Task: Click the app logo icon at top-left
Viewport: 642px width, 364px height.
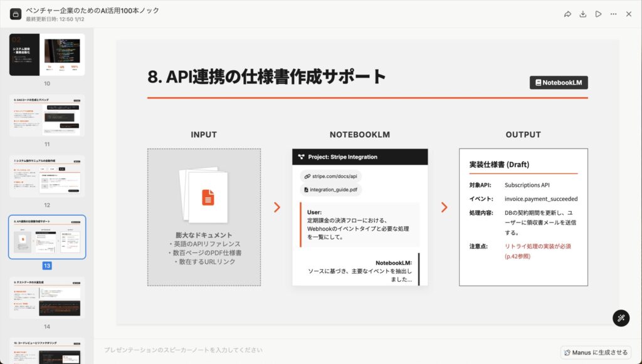Action: tap(16, 14)
